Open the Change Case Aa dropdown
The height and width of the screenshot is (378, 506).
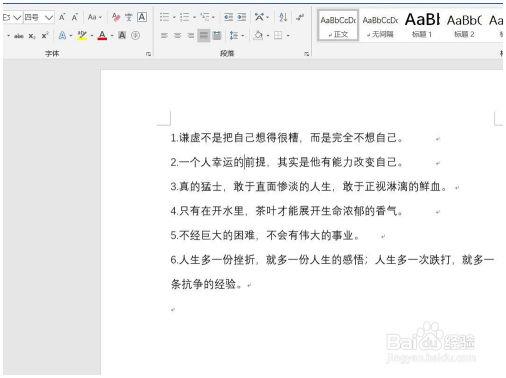95,17
